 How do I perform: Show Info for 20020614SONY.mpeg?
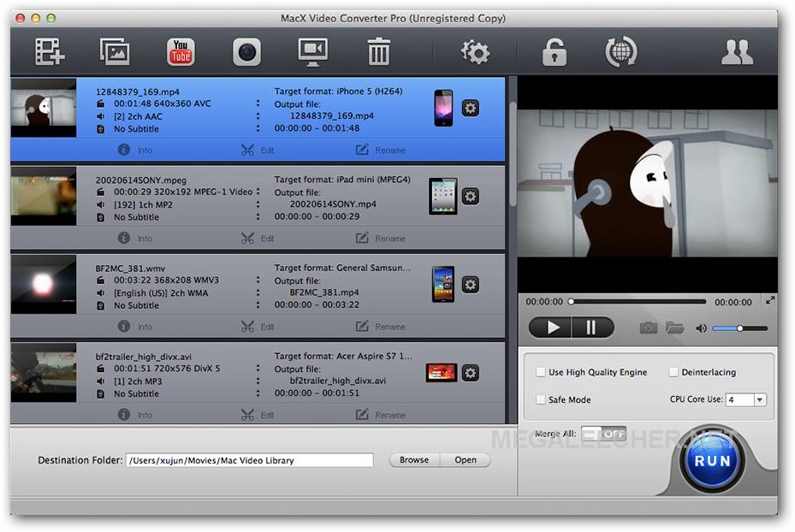[x=135, y=238]
